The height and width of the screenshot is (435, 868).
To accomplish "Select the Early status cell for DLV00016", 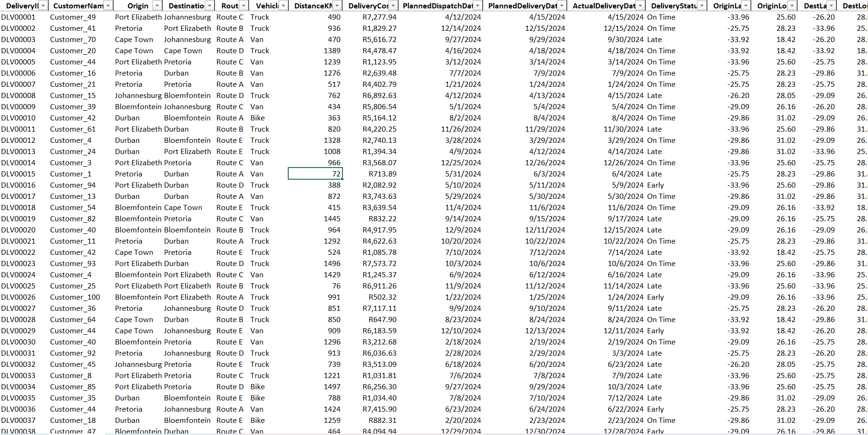I will pyautogui.click(x=655, y=185).
